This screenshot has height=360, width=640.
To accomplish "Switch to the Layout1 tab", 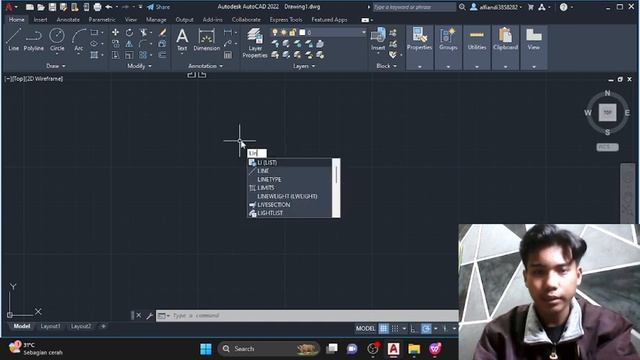I will pos(50,326).
